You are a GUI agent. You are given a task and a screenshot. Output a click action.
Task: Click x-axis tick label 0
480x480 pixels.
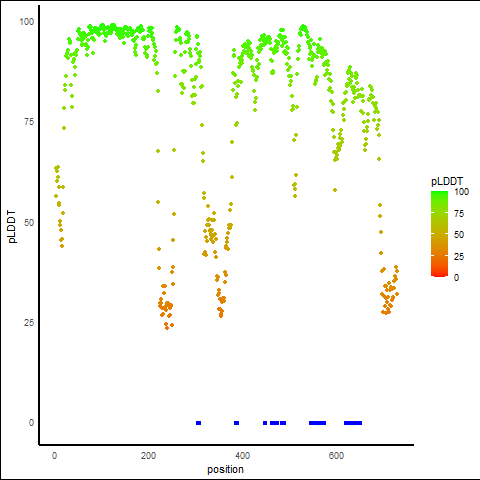(x=54, y=456)
